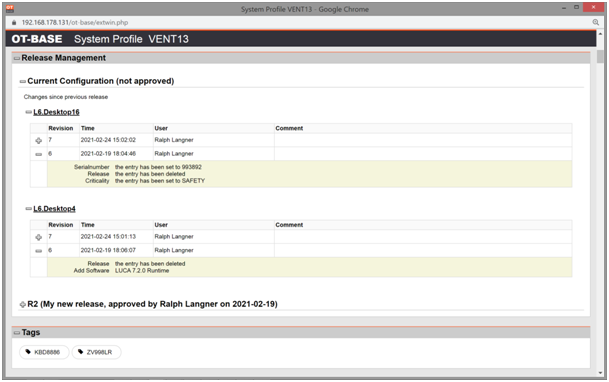Click the OT app icon in title bar
Screen dimensions: 609x382
(10, 9)
